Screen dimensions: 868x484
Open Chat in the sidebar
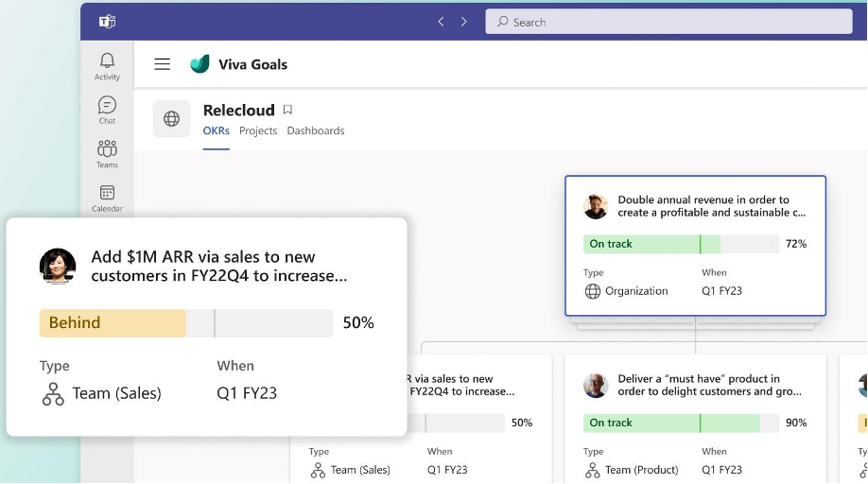(107, 110)
